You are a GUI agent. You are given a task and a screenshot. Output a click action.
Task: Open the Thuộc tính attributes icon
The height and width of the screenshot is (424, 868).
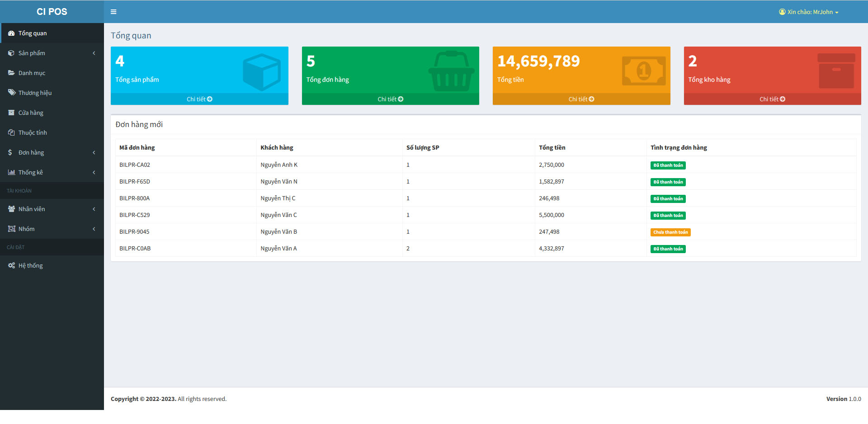[11, 132]
